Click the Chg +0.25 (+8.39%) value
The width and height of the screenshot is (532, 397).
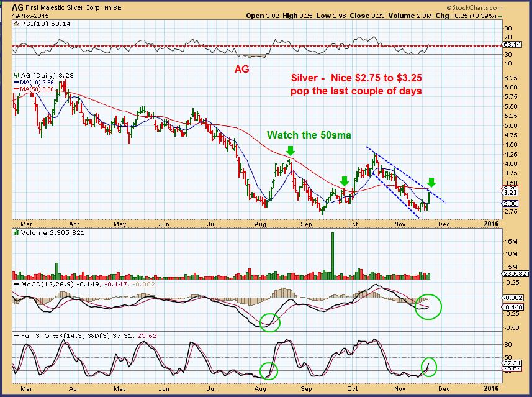click(x=466, y=16)
